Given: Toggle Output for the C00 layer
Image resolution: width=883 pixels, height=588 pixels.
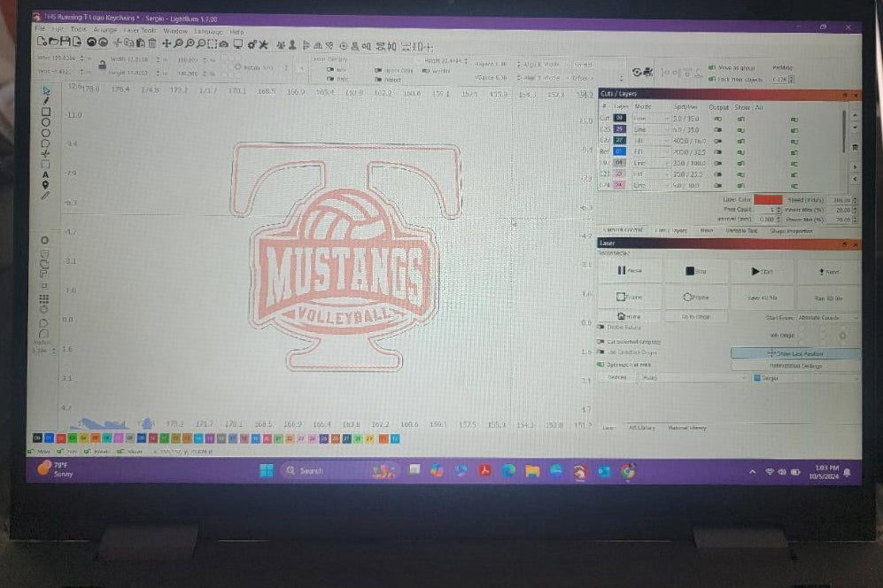Looking at the screenshot, I should 718,119.
